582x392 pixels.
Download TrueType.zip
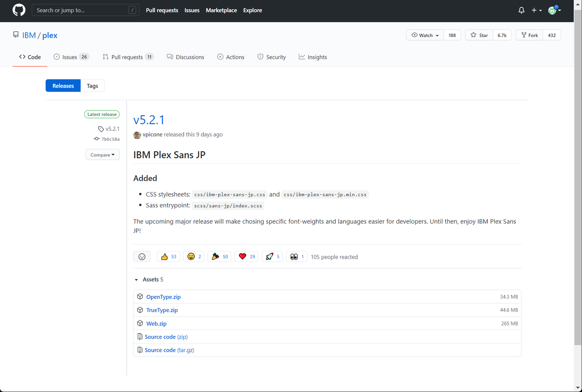click(x=162, y=310)
